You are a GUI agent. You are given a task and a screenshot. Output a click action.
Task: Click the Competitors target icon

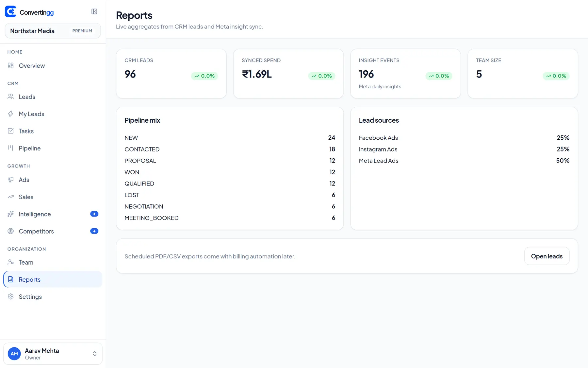pyautogui.click(x=11, y=231)
